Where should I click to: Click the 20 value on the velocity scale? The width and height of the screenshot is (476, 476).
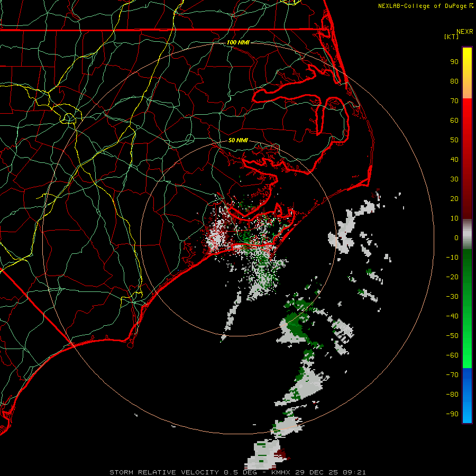[x=454, y=198]
